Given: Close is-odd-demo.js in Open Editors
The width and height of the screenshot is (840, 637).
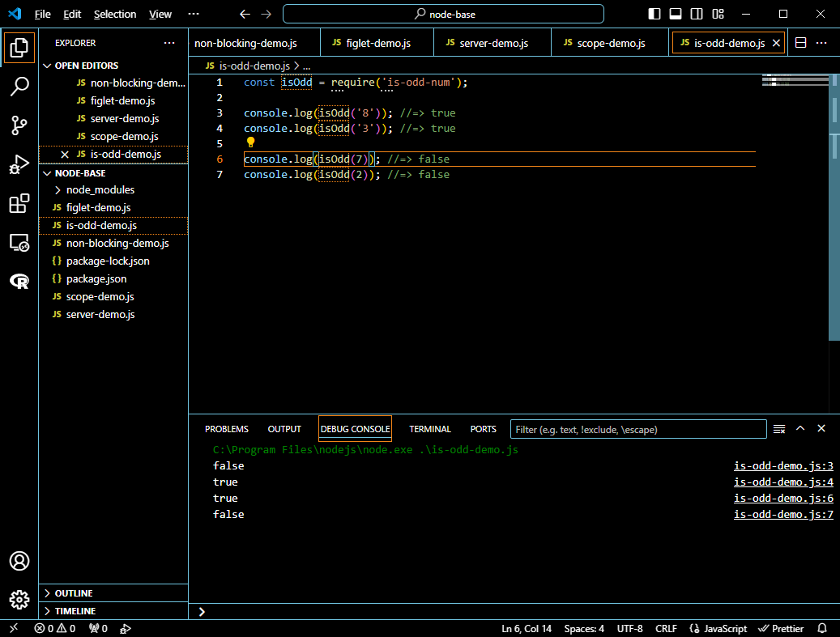Looking at the screenshot, I should pyautogui.click(x=65, y=154).
